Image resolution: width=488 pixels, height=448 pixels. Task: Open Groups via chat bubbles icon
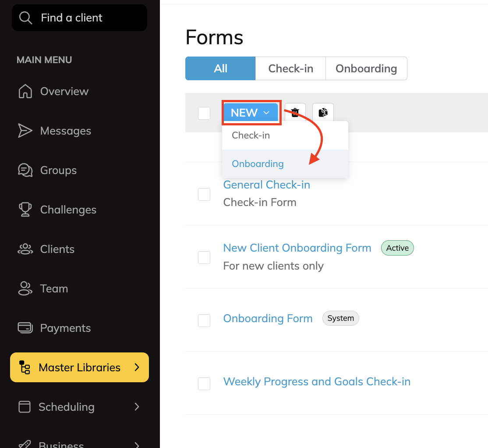coord(25,170)
